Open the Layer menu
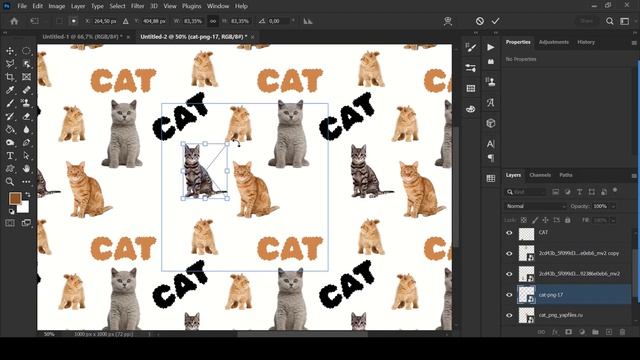This screenshot has width=640, height=360. 78,6
